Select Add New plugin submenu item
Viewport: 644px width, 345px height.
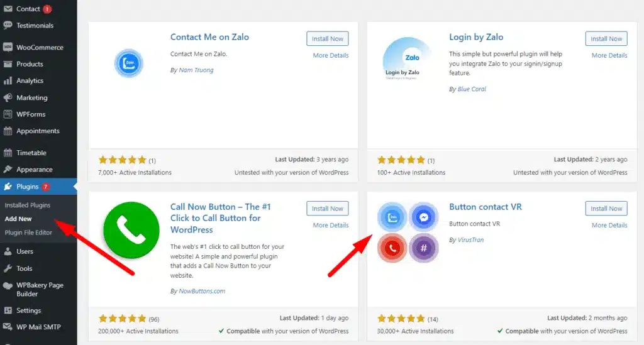pyautogui.click(x=18, y=219)
